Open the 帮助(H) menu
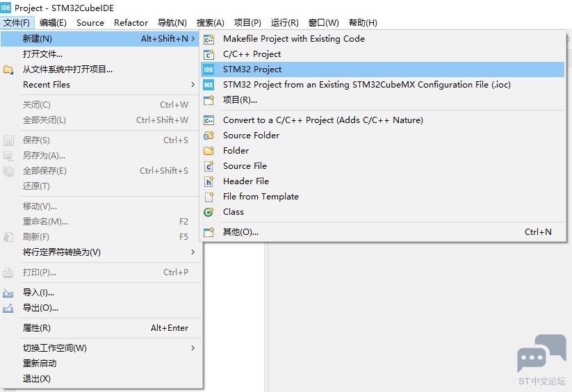Viewport: 572px width, 392px height. click(x=363, y=23)
